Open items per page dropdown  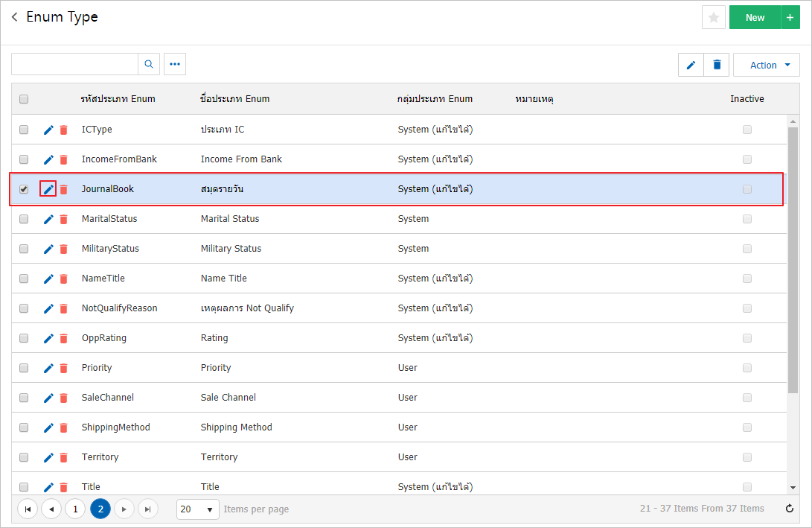point(197,509)
